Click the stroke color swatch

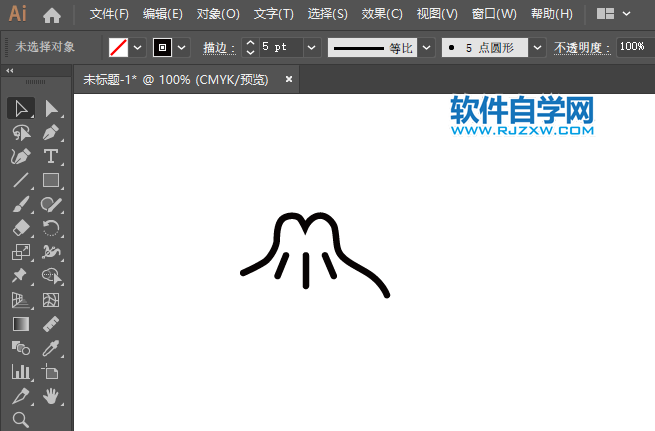click(x=162, y=47)
